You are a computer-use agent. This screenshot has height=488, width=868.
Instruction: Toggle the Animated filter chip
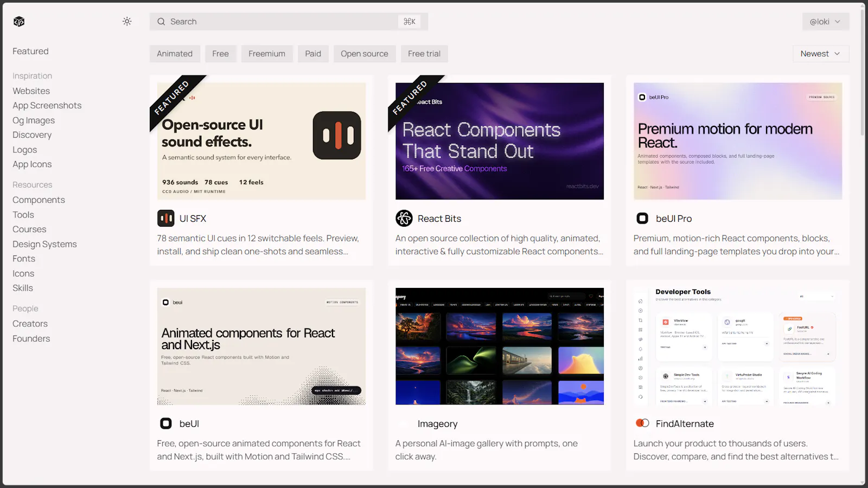coord(175,54)
